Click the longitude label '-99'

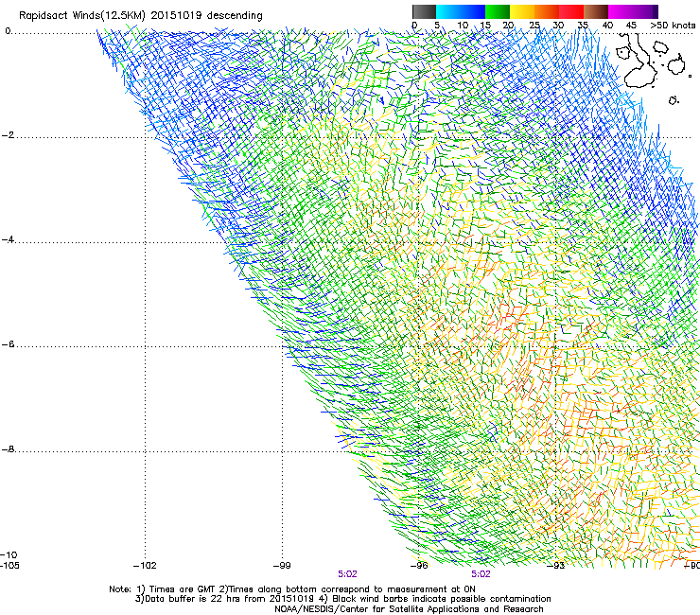point(282,566)
